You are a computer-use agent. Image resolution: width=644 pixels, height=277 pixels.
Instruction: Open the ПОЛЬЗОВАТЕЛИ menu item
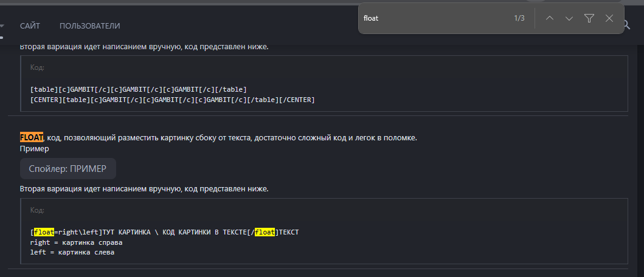pyautogui.click(x=89, y=26)
